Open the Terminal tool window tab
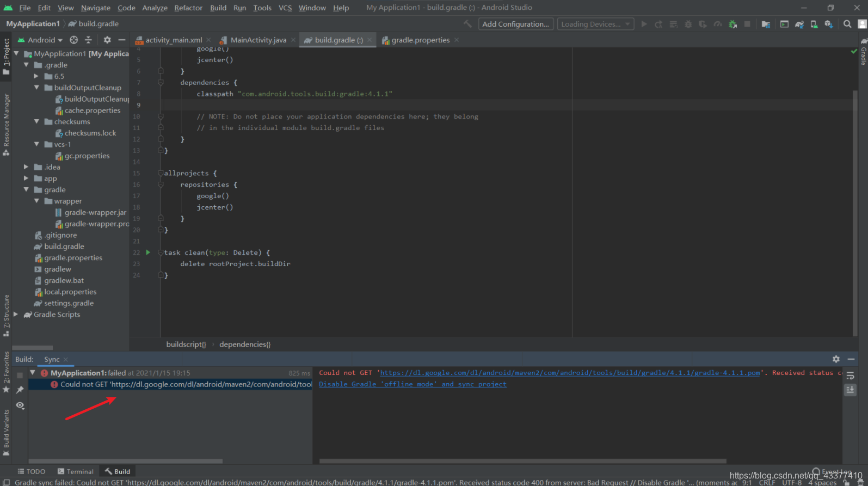 76,471
